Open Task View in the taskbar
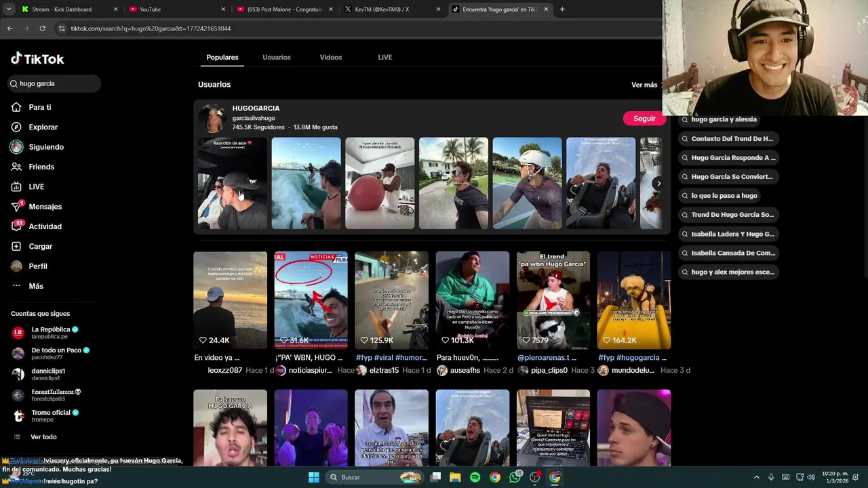 tap(435, 477)
